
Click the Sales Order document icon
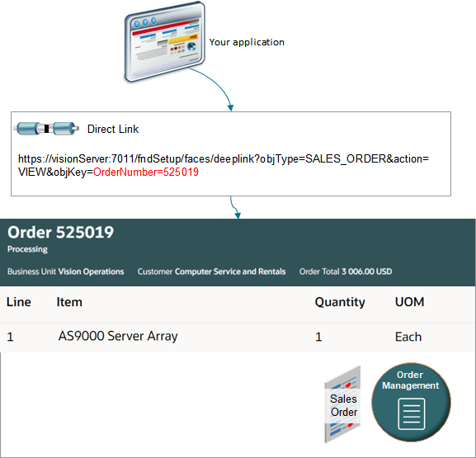[x=342, y=404]
